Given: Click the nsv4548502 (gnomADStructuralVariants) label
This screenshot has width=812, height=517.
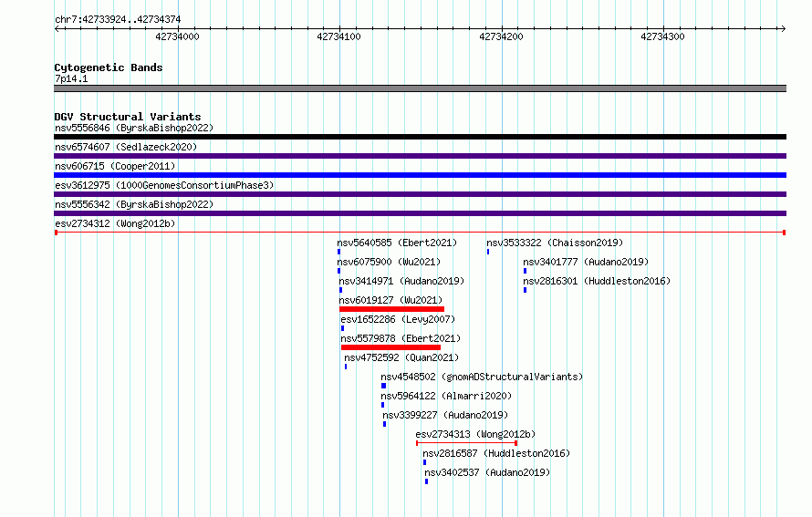Looking at the screenshot, I should point(482,377).
